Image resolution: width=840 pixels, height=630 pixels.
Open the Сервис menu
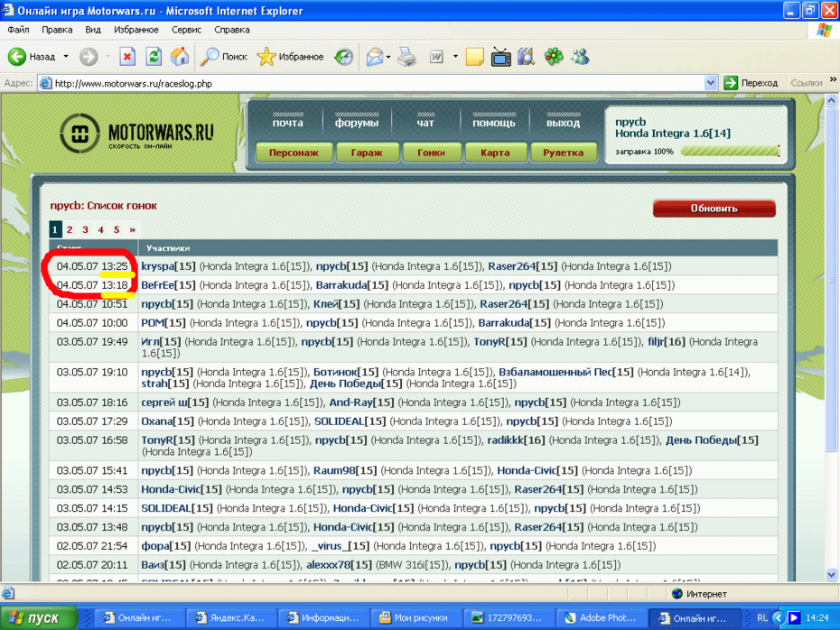186,30
